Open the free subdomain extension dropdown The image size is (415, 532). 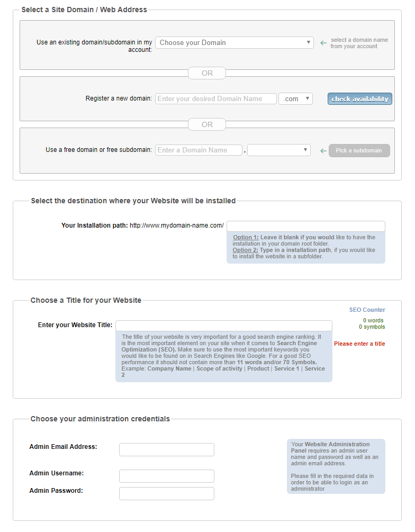(x=278, y=150)
